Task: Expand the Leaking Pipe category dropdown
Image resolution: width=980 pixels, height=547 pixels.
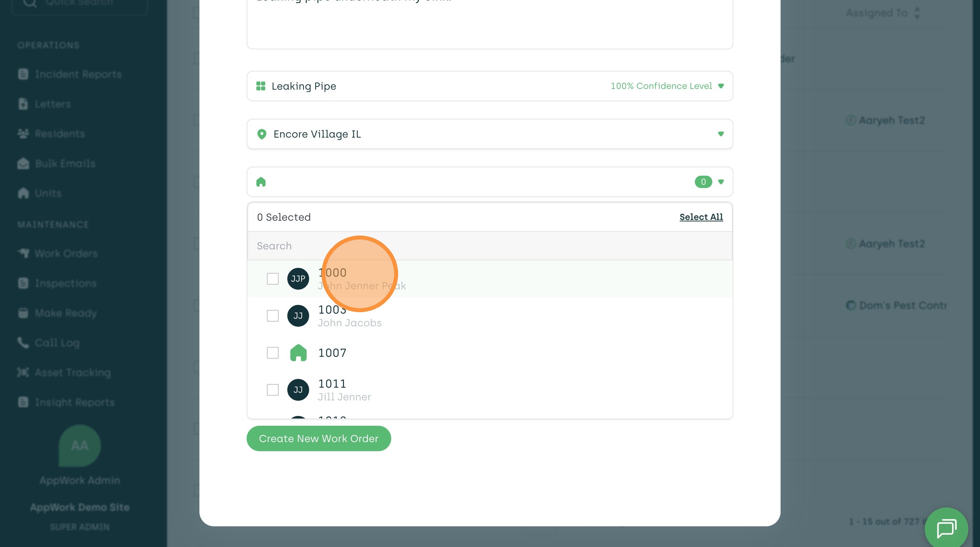Action: (721, 86)
